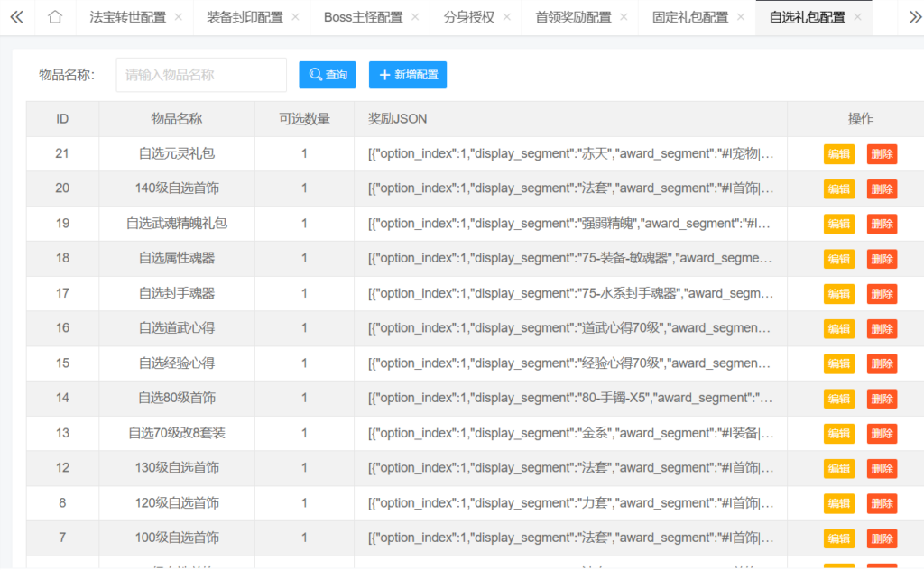The image size is (924, 570).
Task: Click the 可选数量 column header
Action: (x=304, y=119)
